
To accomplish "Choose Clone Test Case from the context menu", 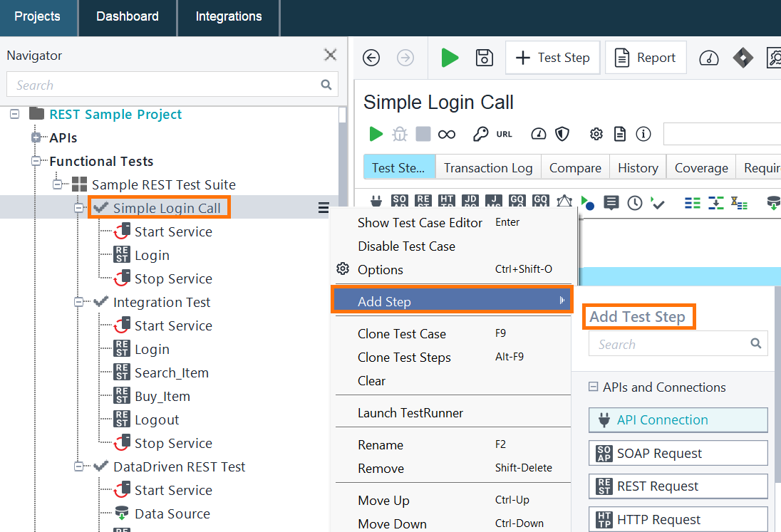I will click(402, 333).
